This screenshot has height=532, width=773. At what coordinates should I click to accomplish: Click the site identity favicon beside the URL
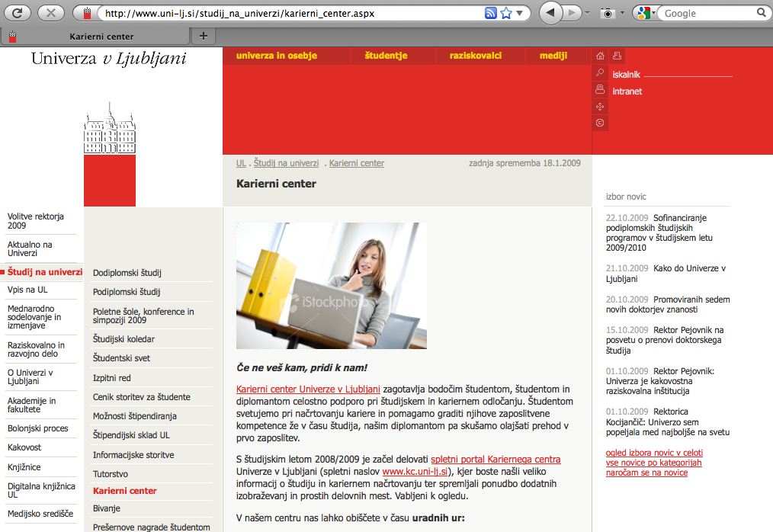pyautogui.click(x=87, y=13)
